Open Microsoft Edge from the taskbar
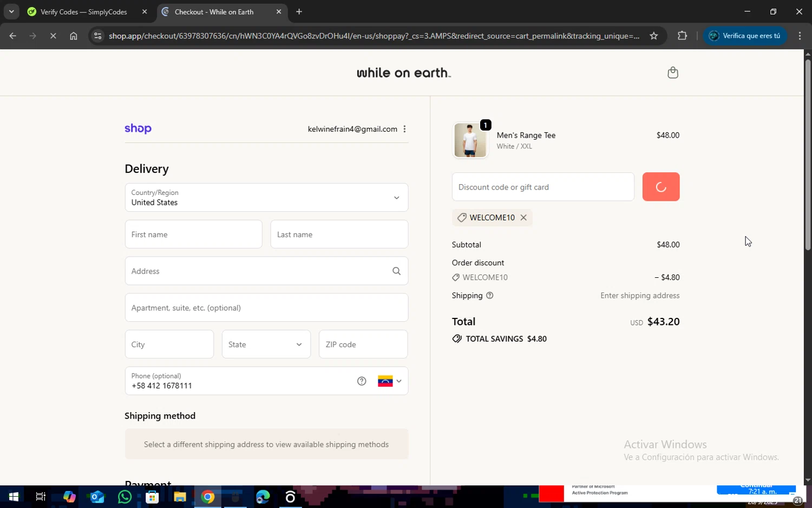 (x=263, y=497)
